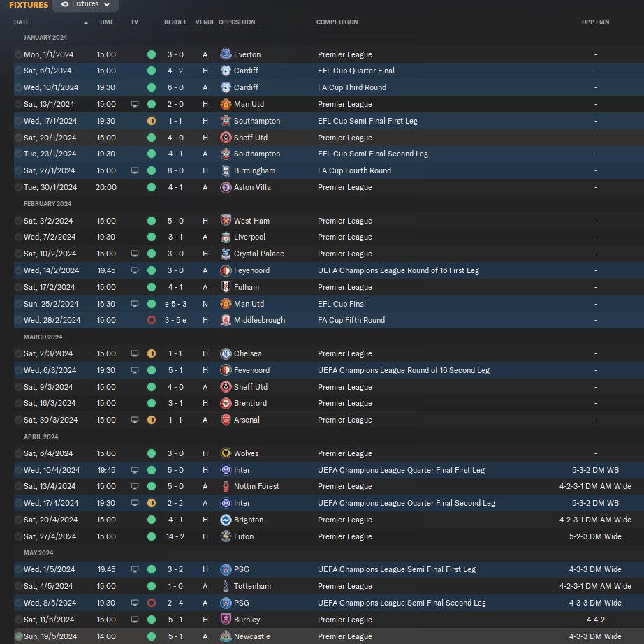This screenshot has height=644, width=644.
Task: Click Liverpool club badge icon
Action: (x=226, y=237)
